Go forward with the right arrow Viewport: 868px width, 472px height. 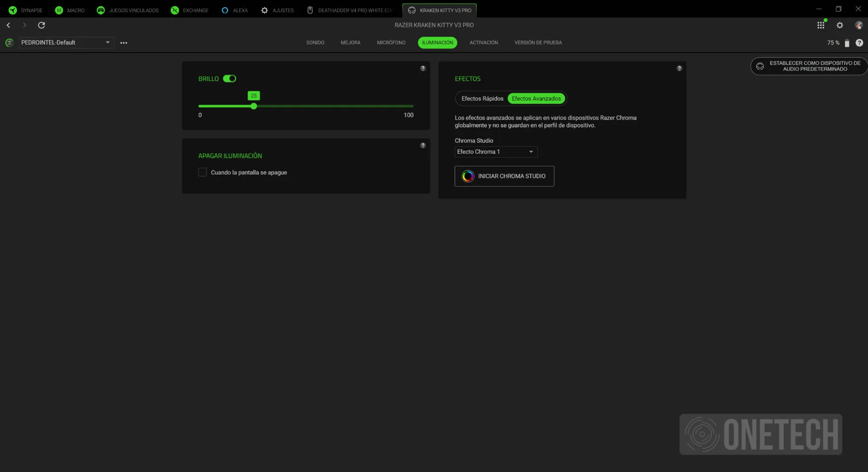[x=24, y=25]
